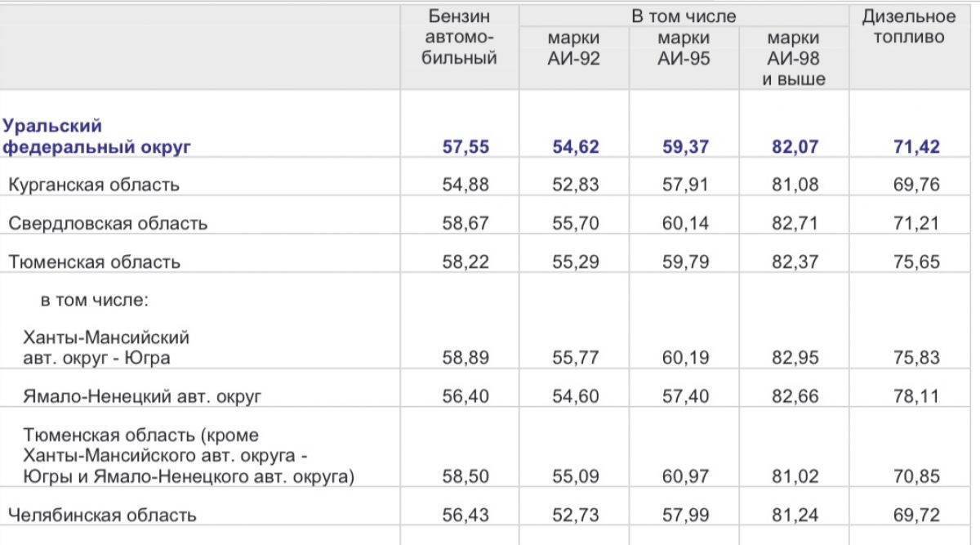The width and height of the screenshot is (980, 545).
Task: Select the Курганская область row label
Action: (94, 185)
